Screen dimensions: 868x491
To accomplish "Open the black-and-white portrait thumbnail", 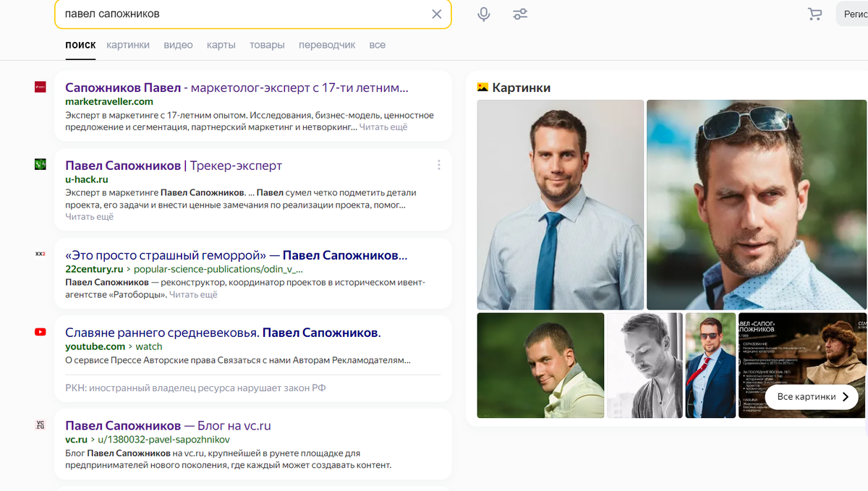I will [x=644, y=365].
